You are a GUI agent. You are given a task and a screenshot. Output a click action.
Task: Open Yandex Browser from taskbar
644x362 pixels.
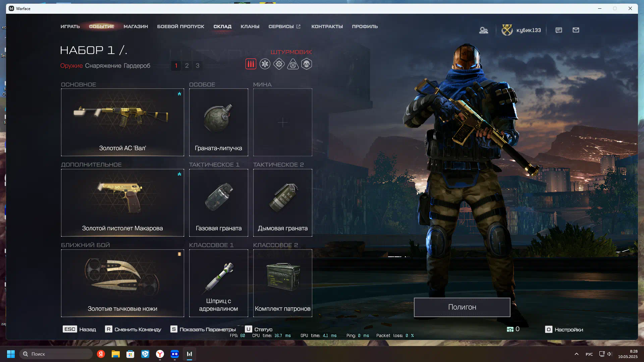click(x=160, y=354)
